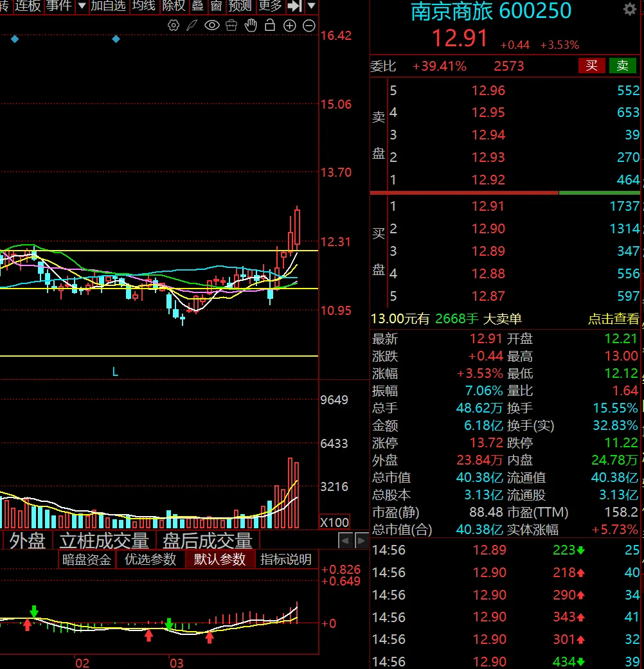Viewport: 644px width, 669px height.
Task: Click 点击查看 link for large orders
Action: tap(614, 319)
